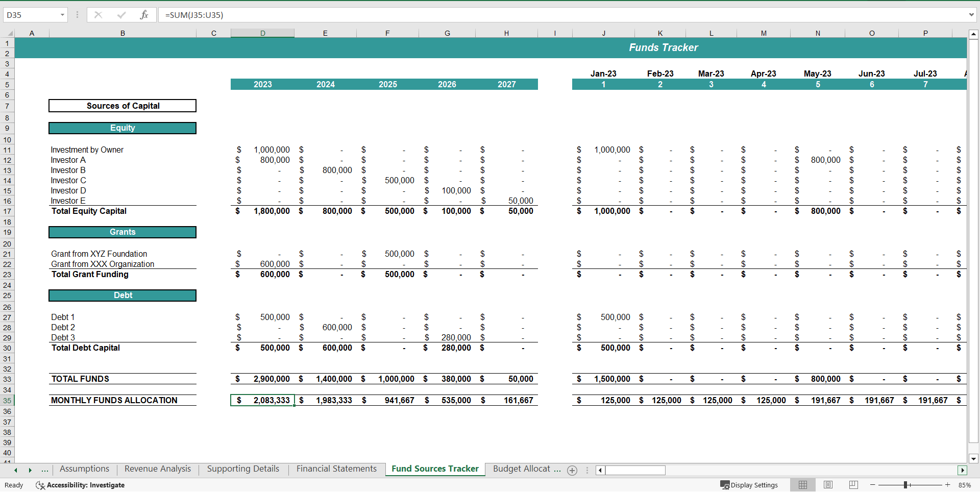Add a new sheet with the plus button

(572, 470)
